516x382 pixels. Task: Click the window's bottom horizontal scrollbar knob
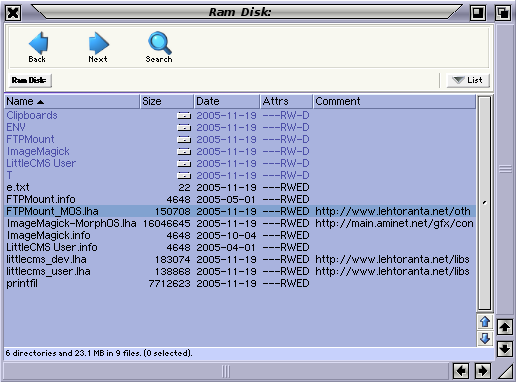click(x=226, y=371)
